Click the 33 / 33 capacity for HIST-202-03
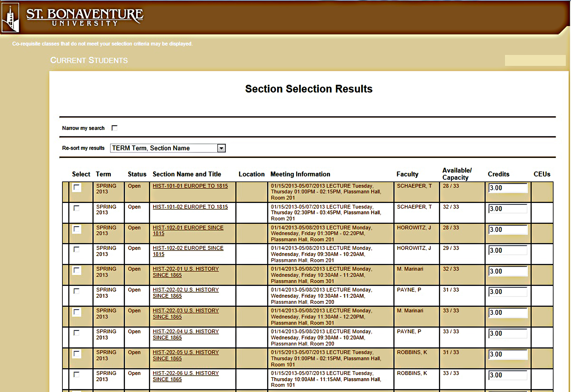This screenshot has width=571, height=392. [x=451, y=311]
